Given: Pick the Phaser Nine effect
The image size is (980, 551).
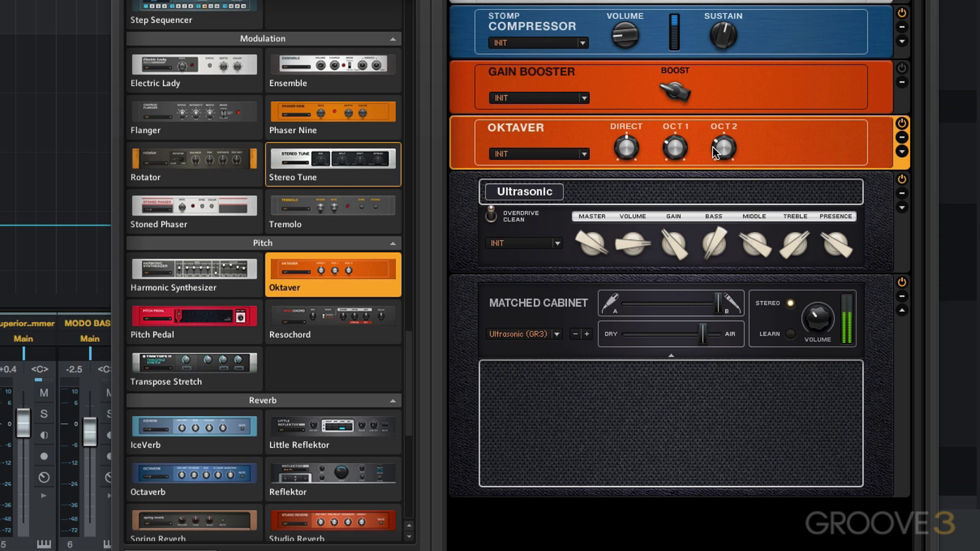Looking at the screenshot, I should [x=333, y=118].
